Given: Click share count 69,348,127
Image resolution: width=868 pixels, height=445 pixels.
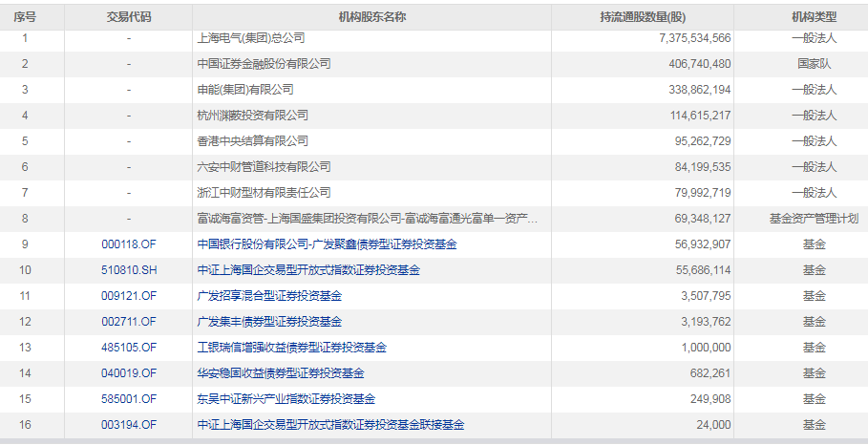Looking at the screenshot, I should [703, 219].
